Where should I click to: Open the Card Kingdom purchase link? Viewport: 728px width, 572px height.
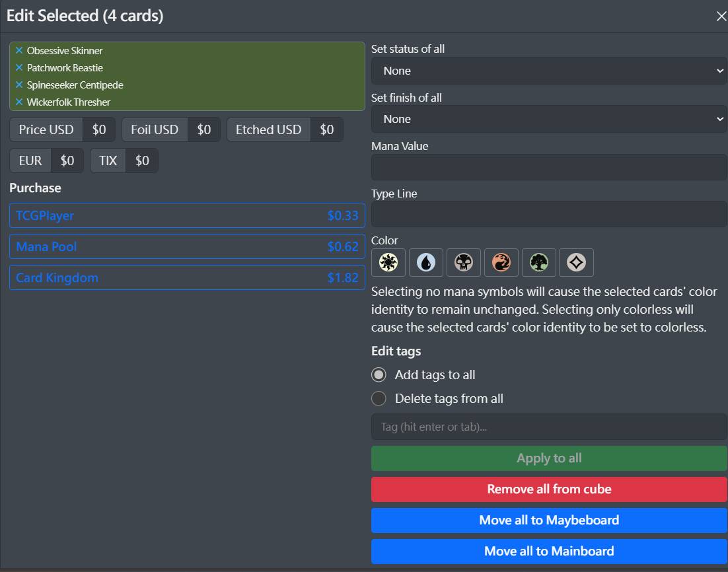[x=187, y=277]
